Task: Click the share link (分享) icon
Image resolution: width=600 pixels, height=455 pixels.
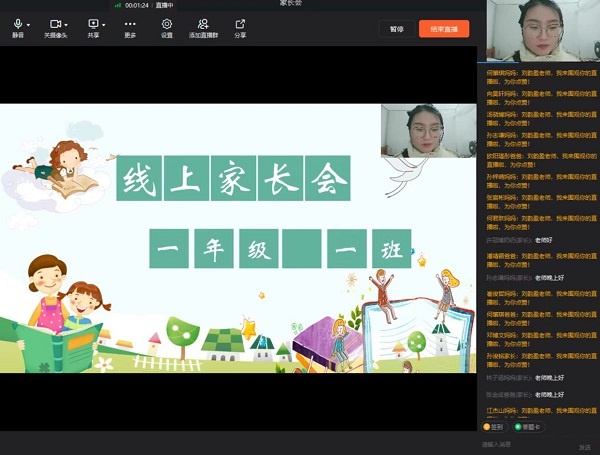Action: 240,26
